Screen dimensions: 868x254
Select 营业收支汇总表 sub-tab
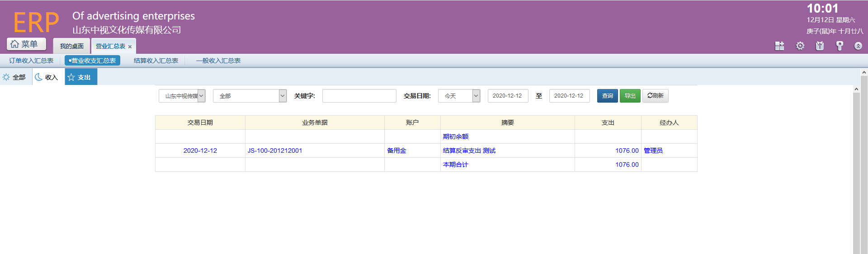click(92, 61)
